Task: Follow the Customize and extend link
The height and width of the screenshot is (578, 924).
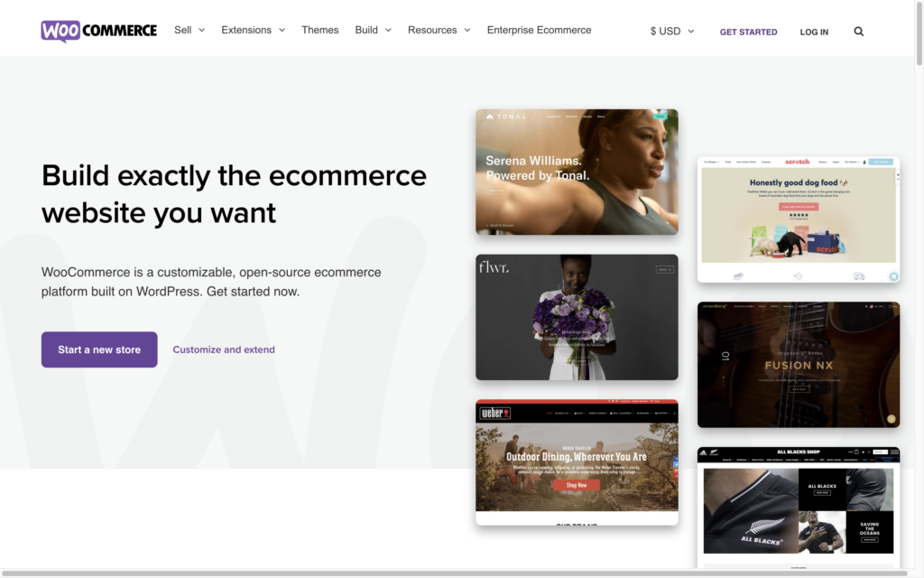Action: point(224,350)
